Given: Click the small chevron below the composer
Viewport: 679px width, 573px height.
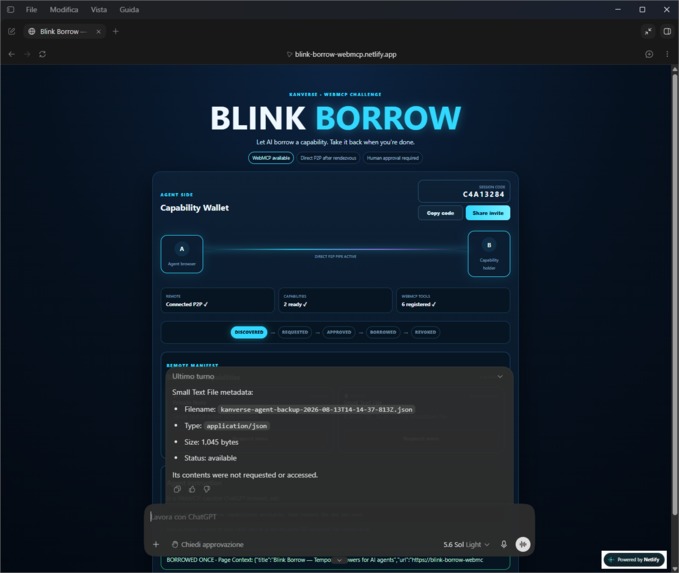Looking at the screenshot, I should (x=340, y=560).
